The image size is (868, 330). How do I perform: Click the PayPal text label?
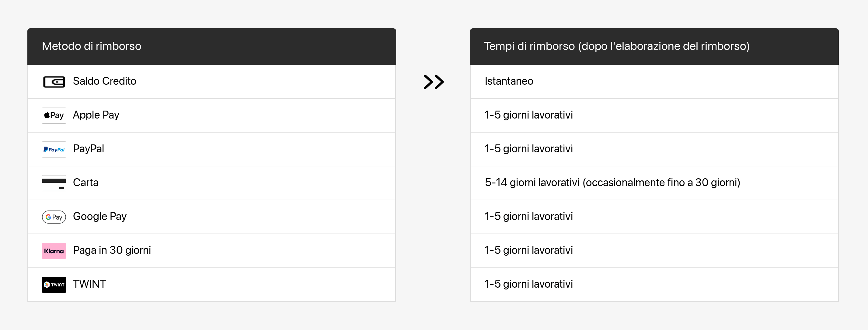coord(89,149)
